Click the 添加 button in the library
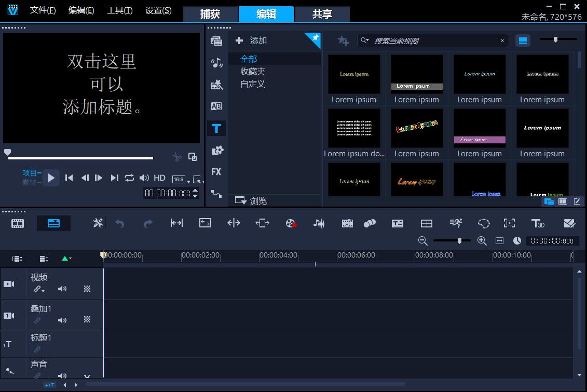The image size is (587, 392). click(x=252, y=40)
